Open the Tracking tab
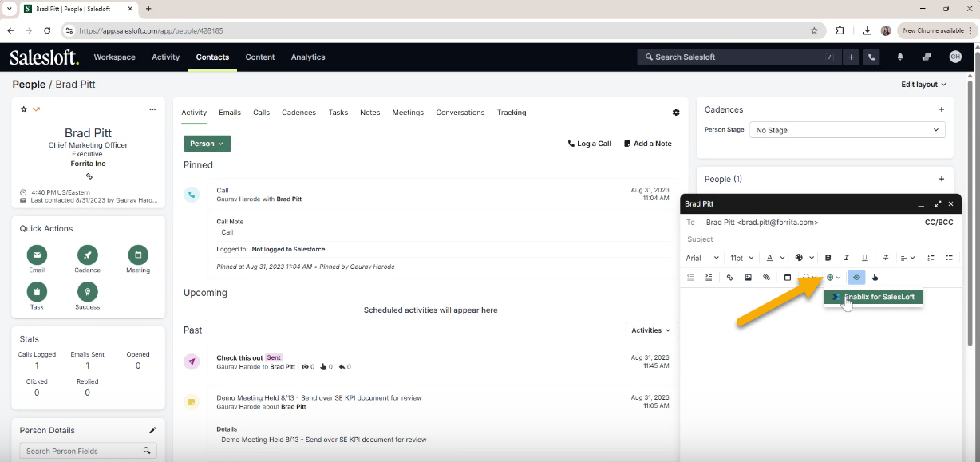The height and width of the screenshot is (462, 980). tap(512, 113)
